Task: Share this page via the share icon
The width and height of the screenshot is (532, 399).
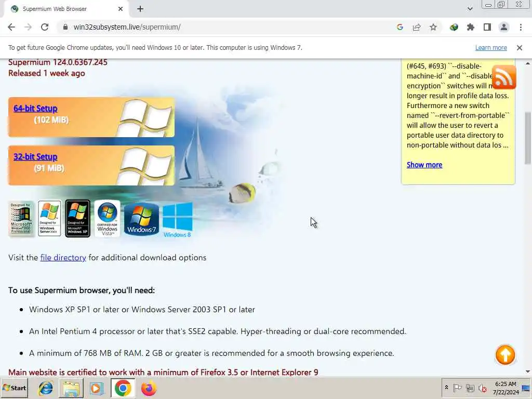Action: pos(416,27)
